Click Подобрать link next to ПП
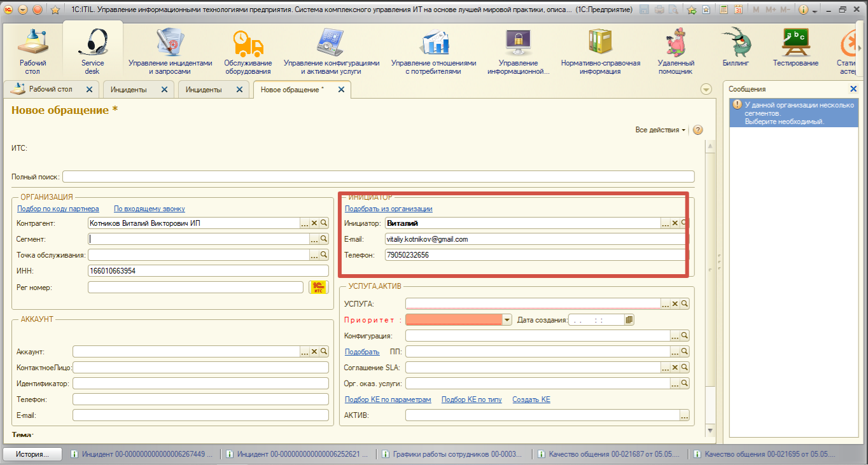 [362, 351]
